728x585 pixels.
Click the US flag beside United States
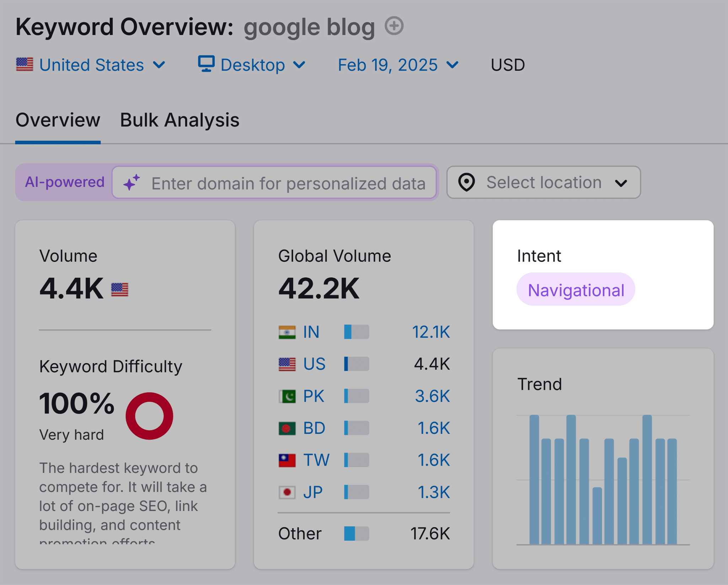pyautogui.click(x=25, y=65)
